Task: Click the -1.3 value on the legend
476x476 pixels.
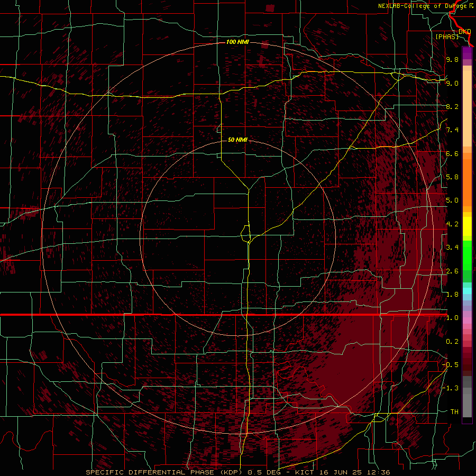Action: pos(450,388)
